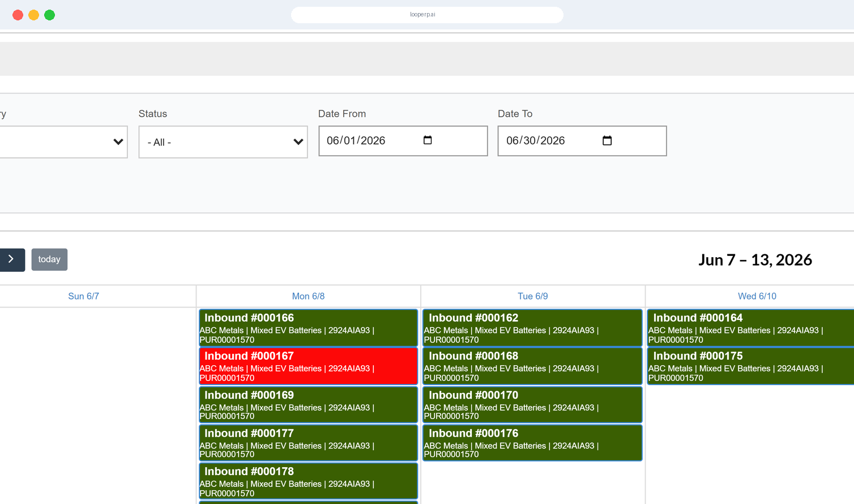
Task: Go to next week with arrow button
Action: click(12, 259)
